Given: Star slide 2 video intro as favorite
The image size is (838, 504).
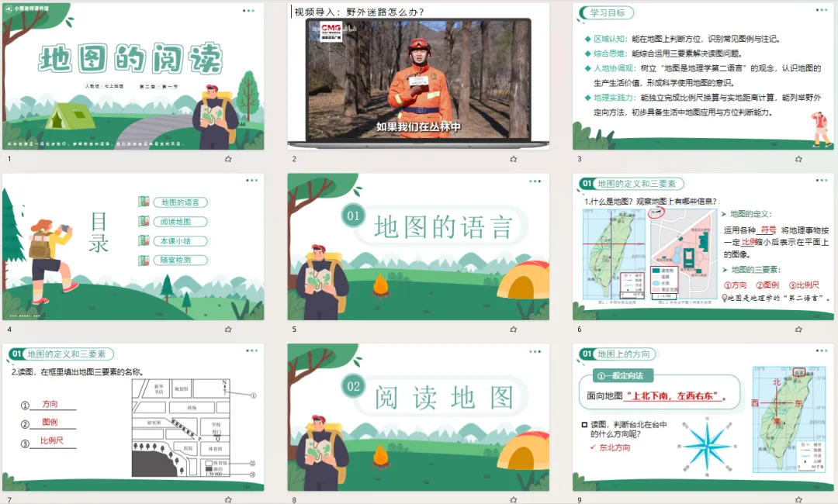Looking at the screenshot, I should click(x=514, y=159).
